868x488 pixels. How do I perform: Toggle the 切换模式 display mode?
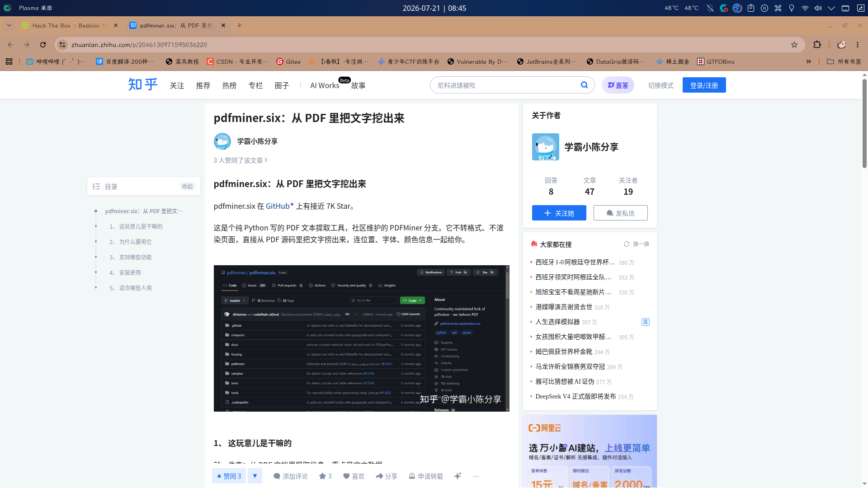660,85
